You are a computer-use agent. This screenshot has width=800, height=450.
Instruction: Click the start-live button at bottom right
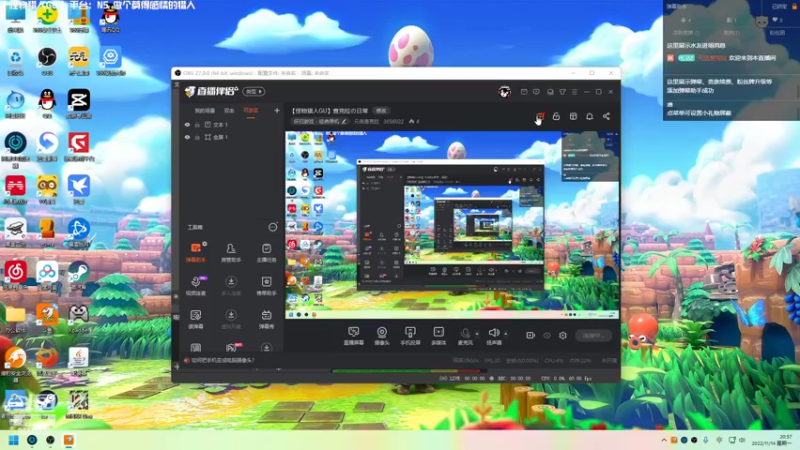[593, 336]
